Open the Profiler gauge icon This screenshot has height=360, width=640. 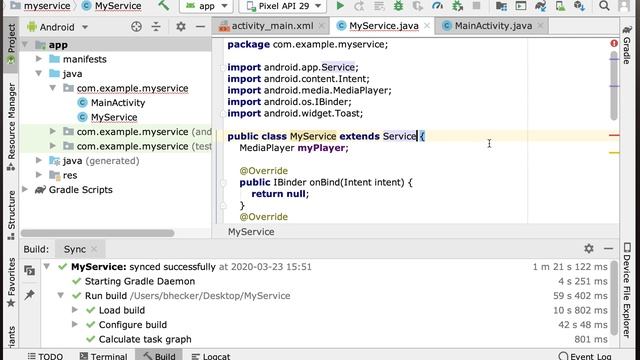click(437, 6)
